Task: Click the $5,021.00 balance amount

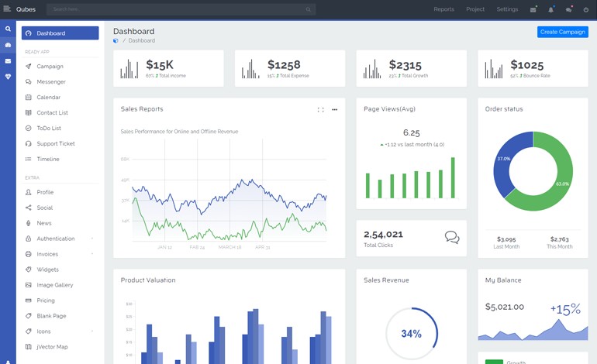Action: (505, 307)
